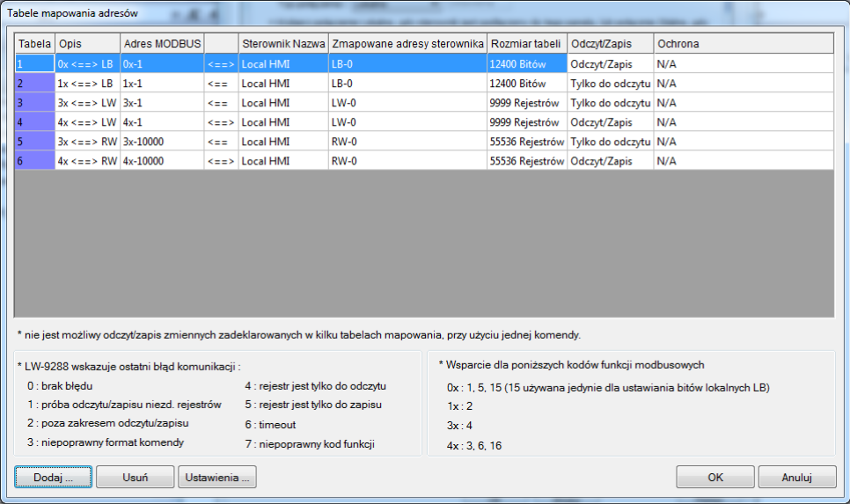Image resolution: width=850 pixels, height=504 pixels.
Task: Click LW-0 mapped address in row 3
Action: (407, 103)
